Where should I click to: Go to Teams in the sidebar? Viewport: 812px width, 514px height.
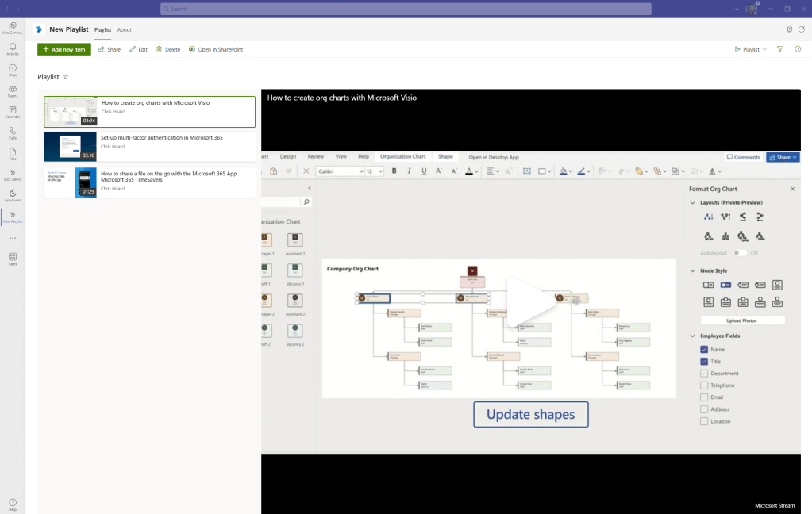(12, 90)
